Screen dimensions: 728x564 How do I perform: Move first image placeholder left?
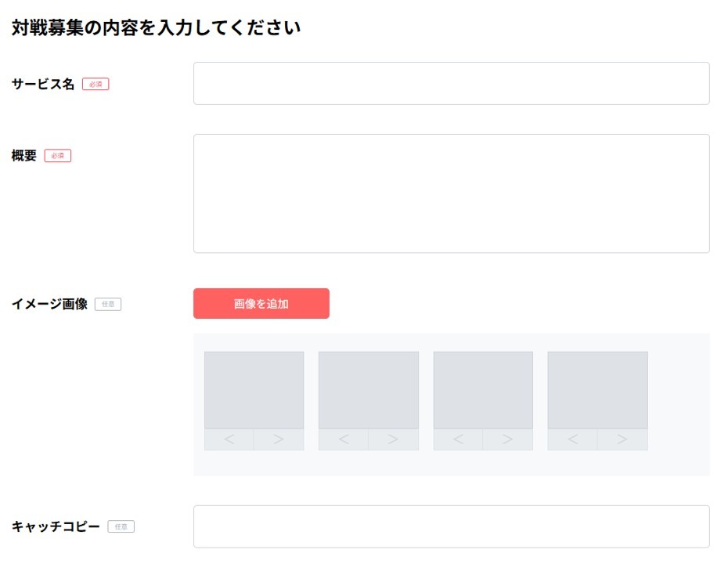coord(229,439)
